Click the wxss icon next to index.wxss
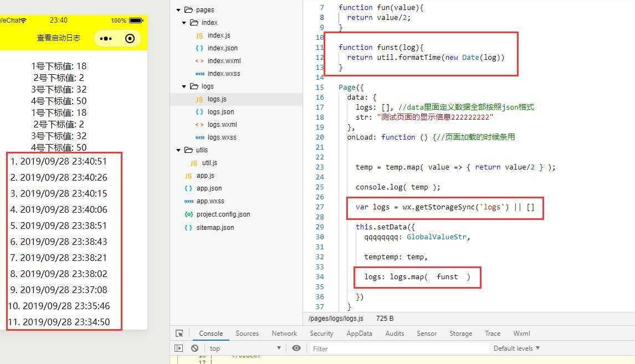The width and height of the screenshot is (635, 364). click(199, 74)
